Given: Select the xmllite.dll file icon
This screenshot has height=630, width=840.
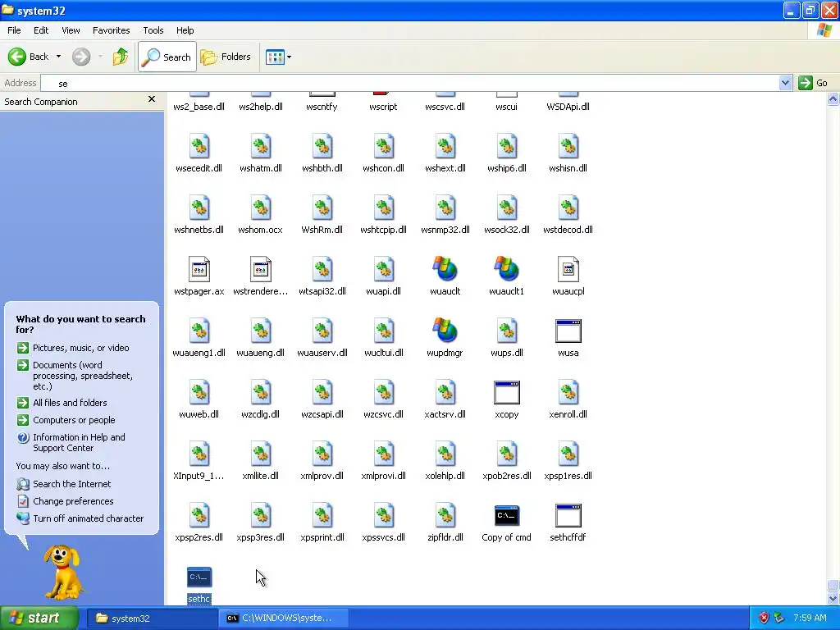Looking at the screenshot, I should [260, 454].
